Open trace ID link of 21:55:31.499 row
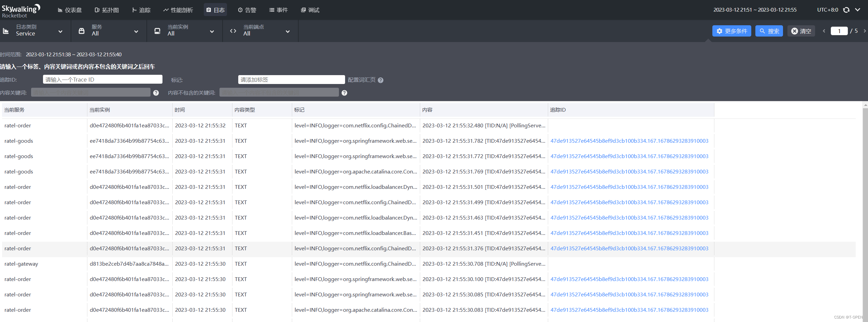 tap(629, 202)
